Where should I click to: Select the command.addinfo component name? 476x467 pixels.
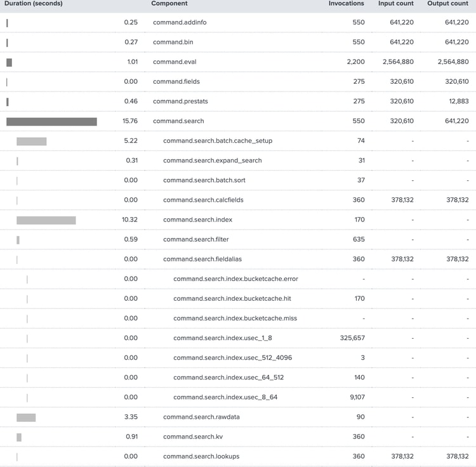tap(180, 22)
